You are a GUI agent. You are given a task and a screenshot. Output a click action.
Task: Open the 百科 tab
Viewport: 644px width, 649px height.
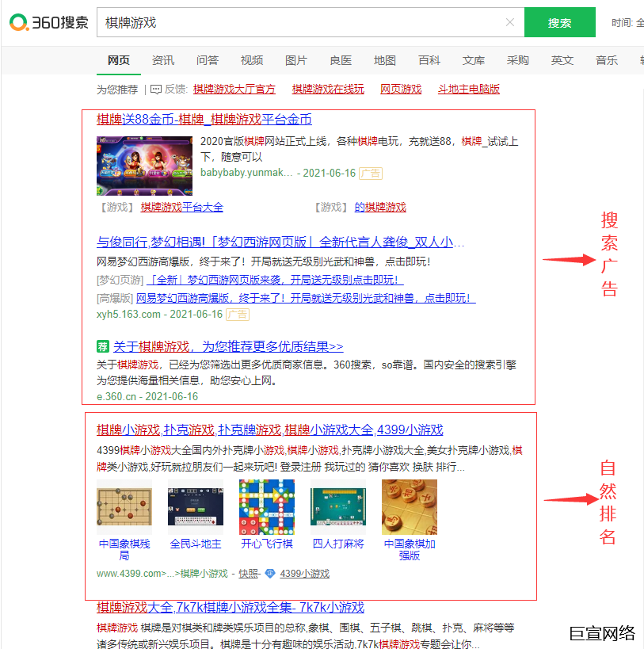(429, 59)
